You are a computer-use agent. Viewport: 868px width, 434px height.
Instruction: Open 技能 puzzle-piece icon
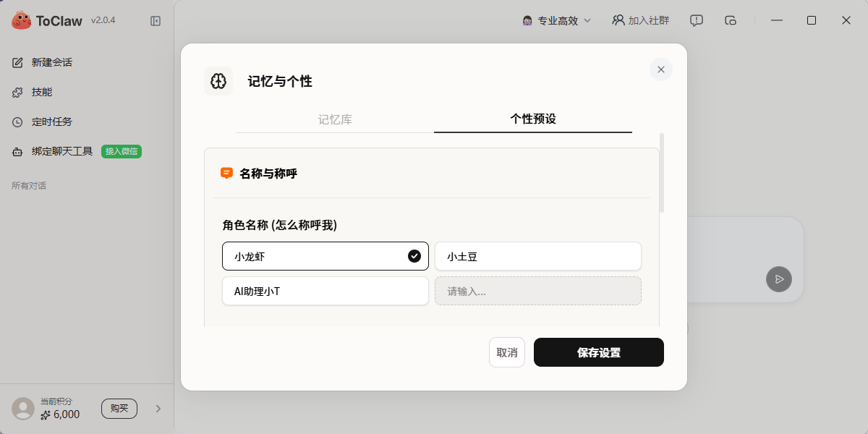pyautogui.click(x=18, y=93)
